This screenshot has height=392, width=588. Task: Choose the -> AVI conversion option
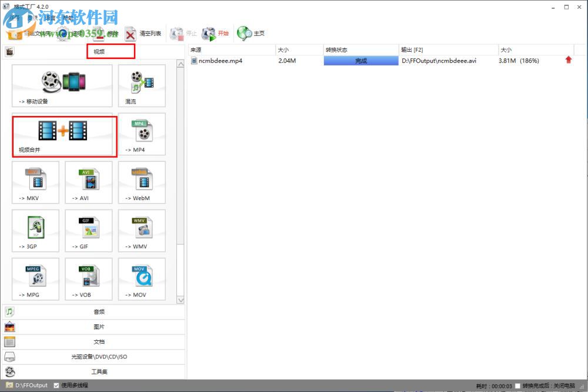[89, 182]
